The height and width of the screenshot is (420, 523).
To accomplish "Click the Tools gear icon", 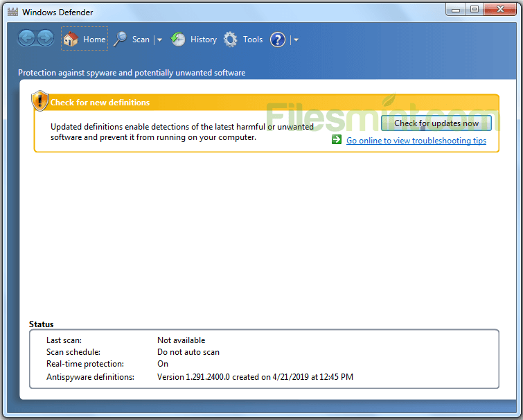I will (231, 40).
